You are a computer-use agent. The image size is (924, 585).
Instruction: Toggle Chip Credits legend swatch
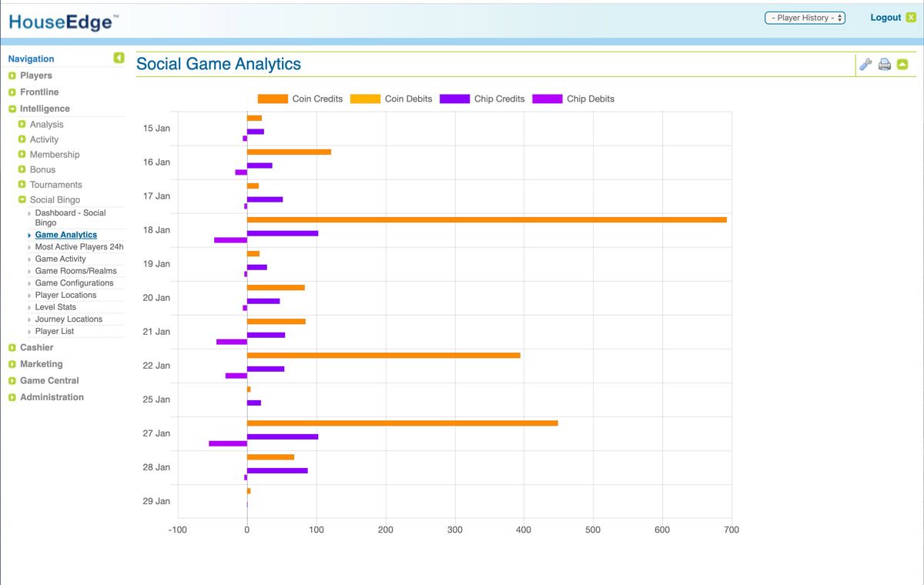click(x=454, y=99)
